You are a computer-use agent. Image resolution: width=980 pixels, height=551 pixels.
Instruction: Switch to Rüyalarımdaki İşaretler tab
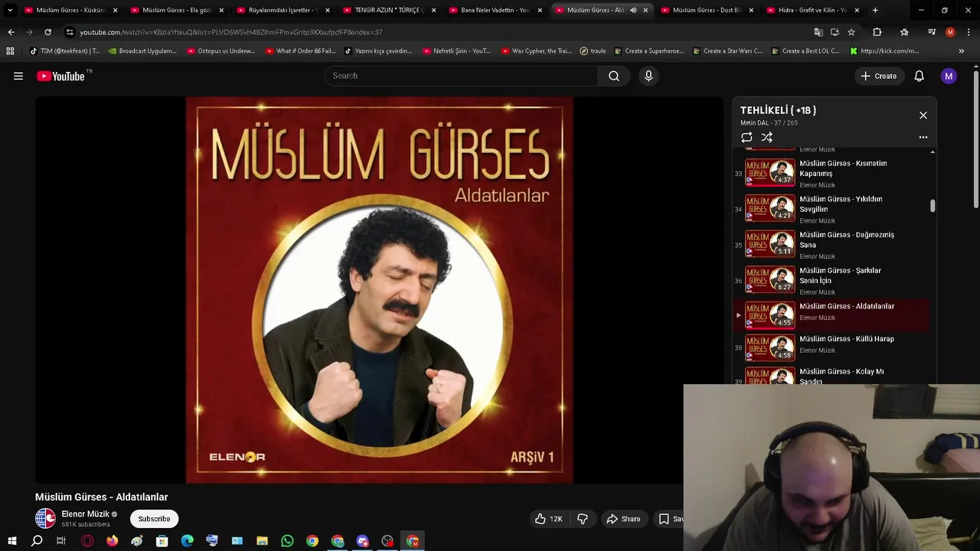[x=283, y=10]
